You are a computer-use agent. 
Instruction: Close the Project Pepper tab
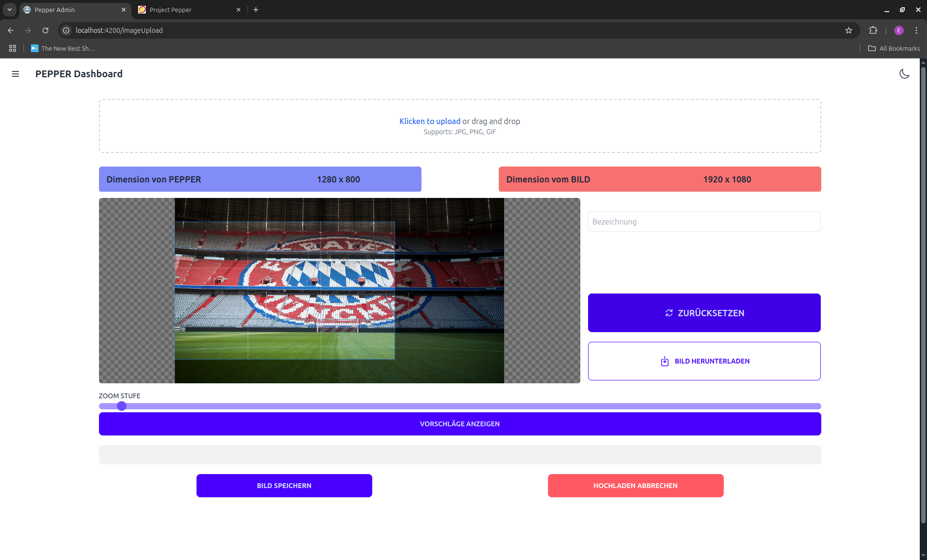pos(238,10)
